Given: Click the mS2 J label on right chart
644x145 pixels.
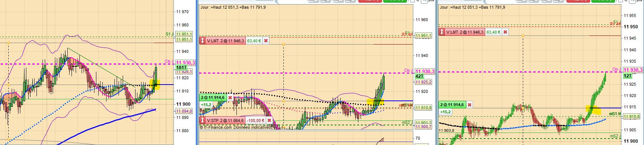Looking at the screenshot, I should point(616,136).
